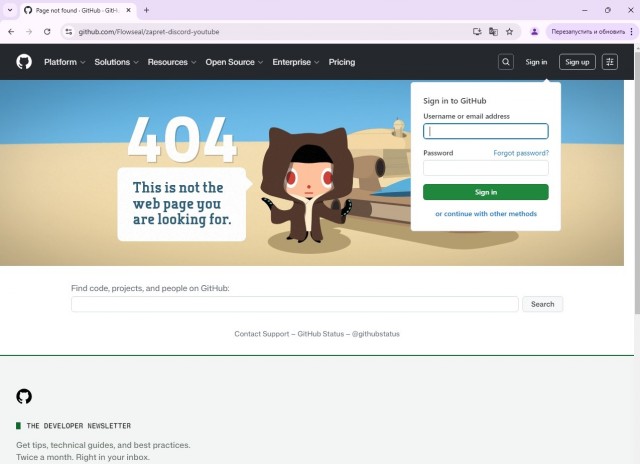The height and width of the screenshot is (464, 640).
Task: Click the Forgot password? link
Action: [x=521, y=153]
